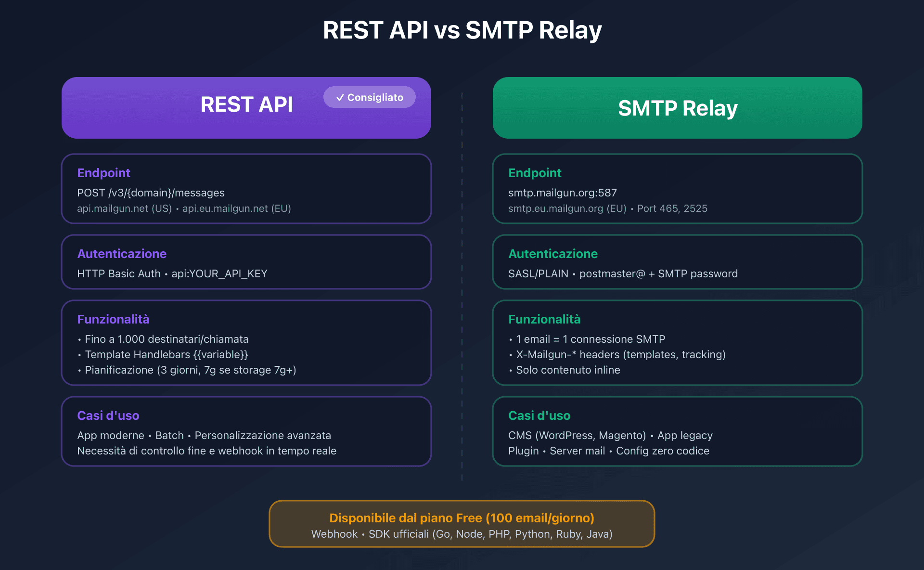924x570 pixels.
Task: Click the REST API vs SMTP Relay title
Action: 462,30
